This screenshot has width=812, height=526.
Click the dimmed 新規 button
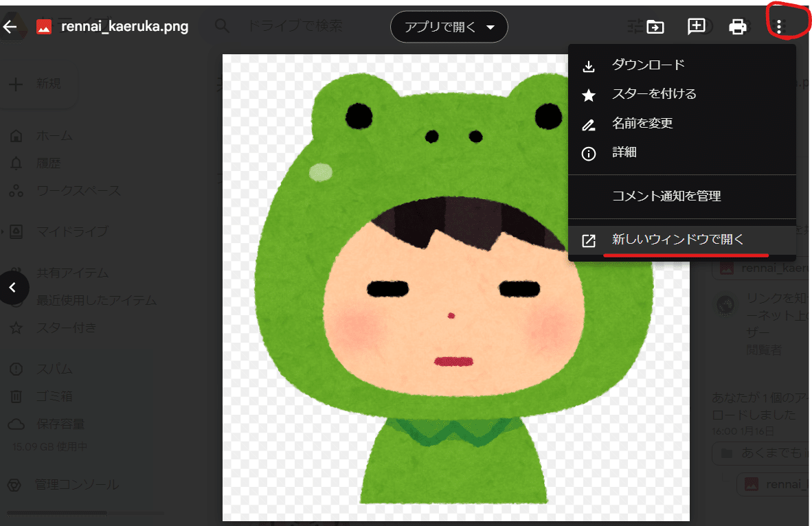pos(38,84)
